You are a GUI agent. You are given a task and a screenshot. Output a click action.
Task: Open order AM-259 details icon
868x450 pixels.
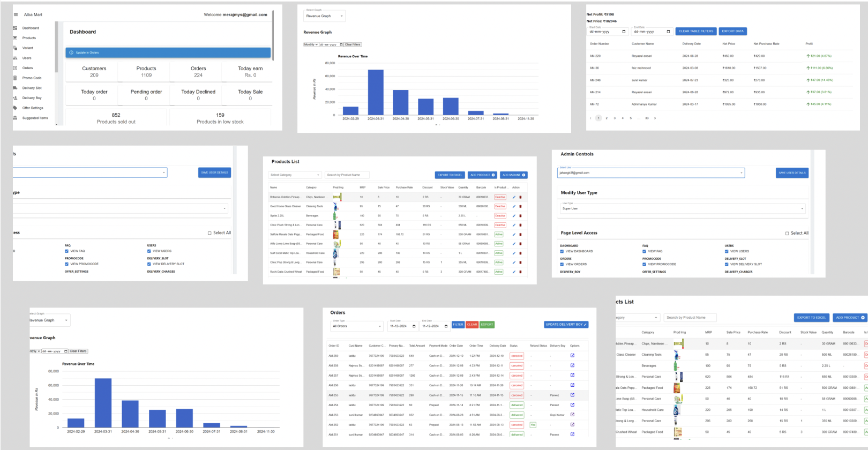coord(572,356)
